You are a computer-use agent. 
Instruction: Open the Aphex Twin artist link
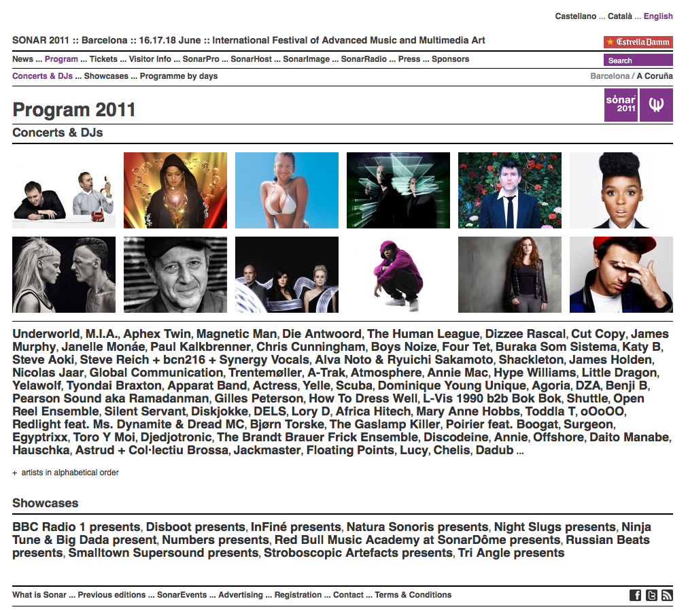pyautogui.click(x=157, y=334)
